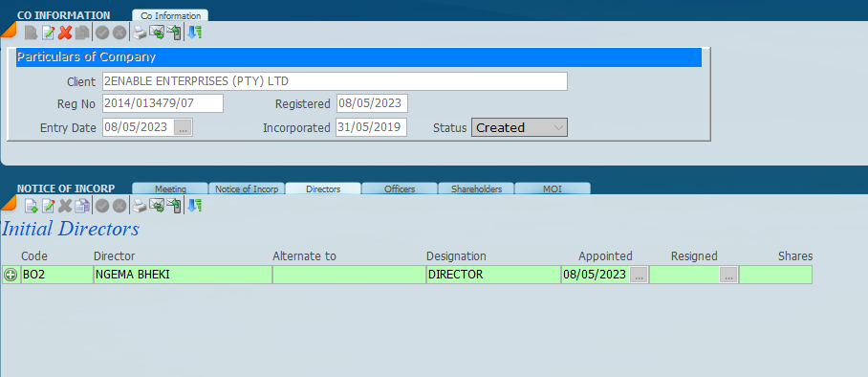
Task: Click the Registered date field
Action: [x=372, y=103]
